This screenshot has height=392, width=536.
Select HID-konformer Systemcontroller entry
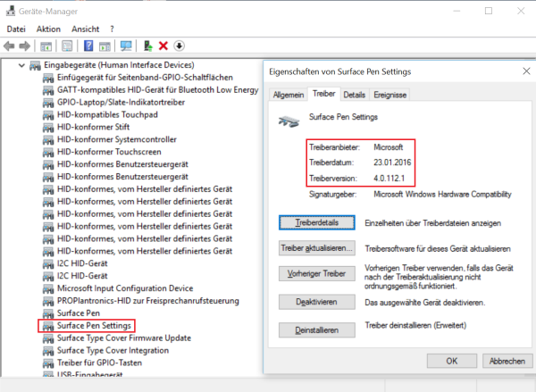[117, 139]
